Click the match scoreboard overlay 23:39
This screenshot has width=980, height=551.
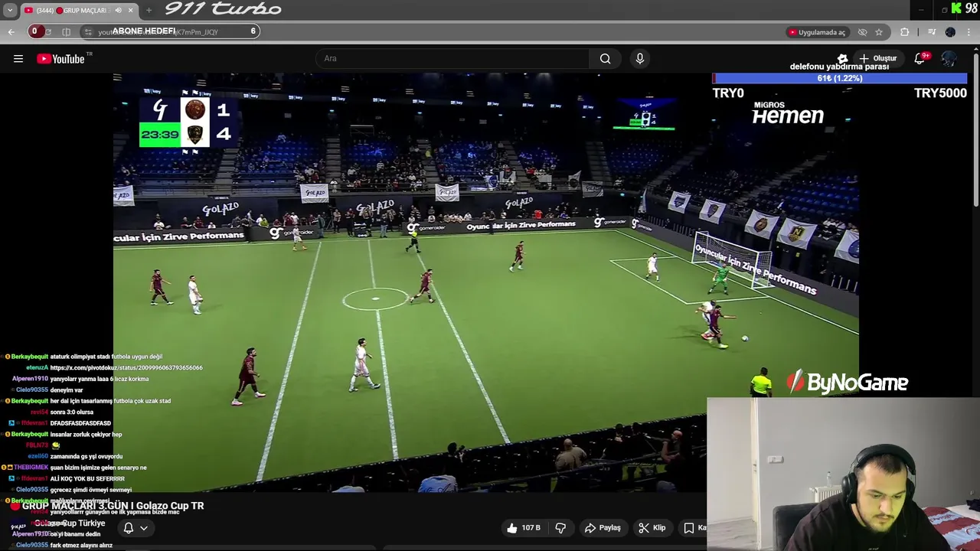click(x=186, y=122)
